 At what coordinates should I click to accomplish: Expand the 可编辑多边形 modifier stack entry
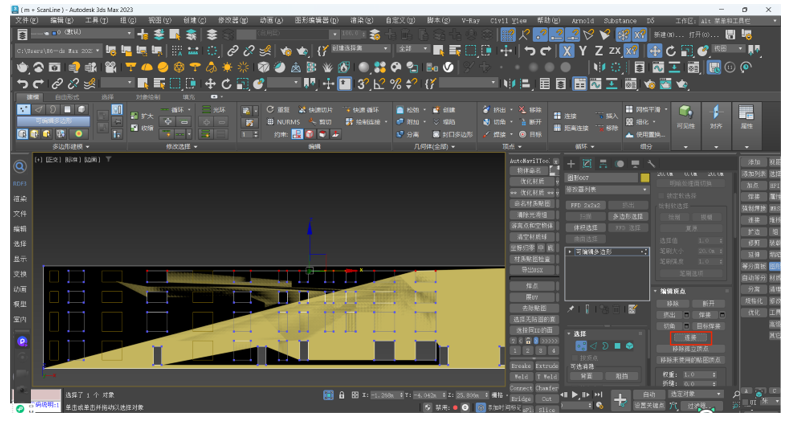[571, 252]
